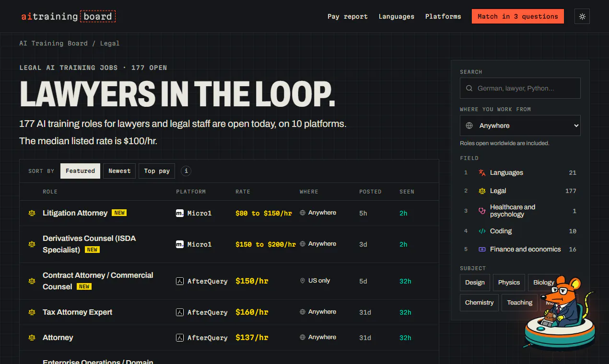Click the Coding field code brackets icon
The height and width of the screenshot is (364, 609).
tap(482, 231)
